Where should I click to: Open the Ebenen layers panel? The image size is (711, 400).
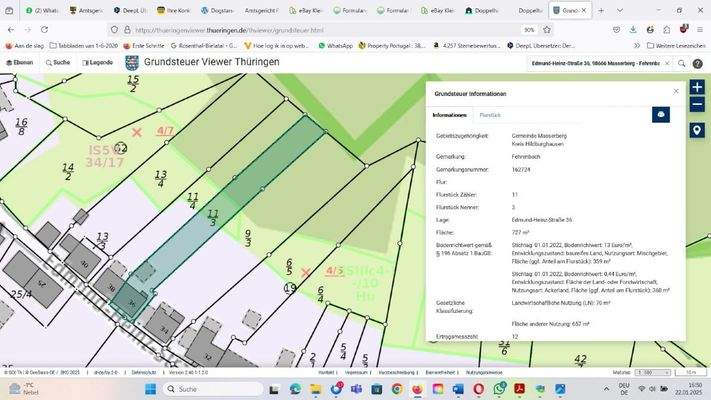(21, 62)
